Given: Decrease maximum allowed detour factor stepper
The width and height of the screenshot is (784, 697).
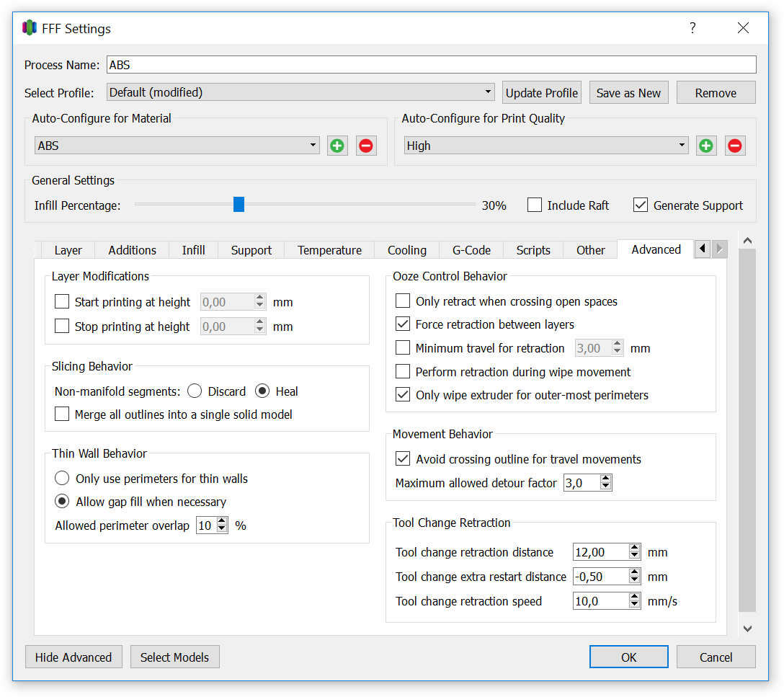Looking at the screenshot, I should click(605, 487).
